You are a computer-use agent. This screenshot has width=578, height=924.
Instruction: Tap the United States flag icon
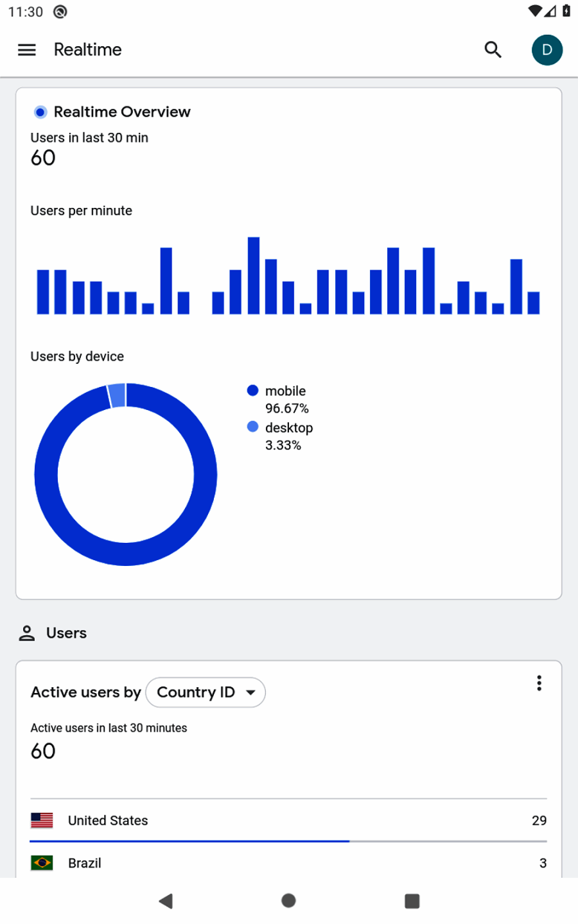tap(42, 820)
